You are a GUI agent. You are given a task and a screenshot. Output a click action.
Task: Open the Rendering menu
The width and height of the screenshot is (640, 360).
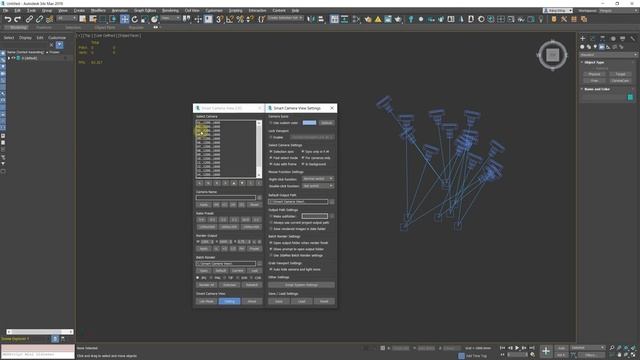click(x=170, y=11)
